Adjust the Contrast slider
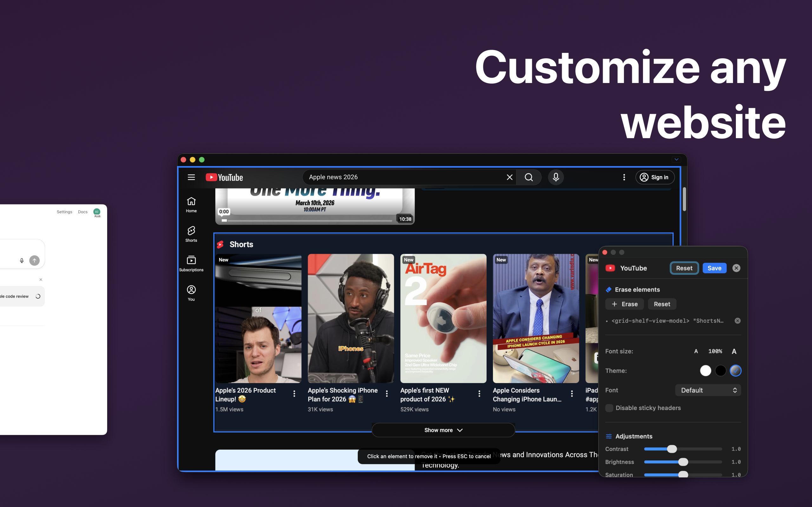The width and height of the screenshot is (812, 507). 672,449
